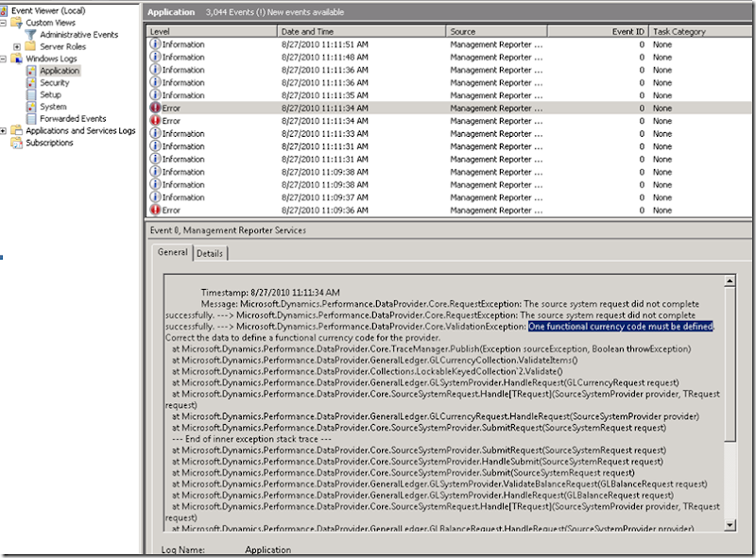Select Forwarded Events in tree
Image resolution: width=756 pixels, height=558 pixels.
tap(73, 119)
